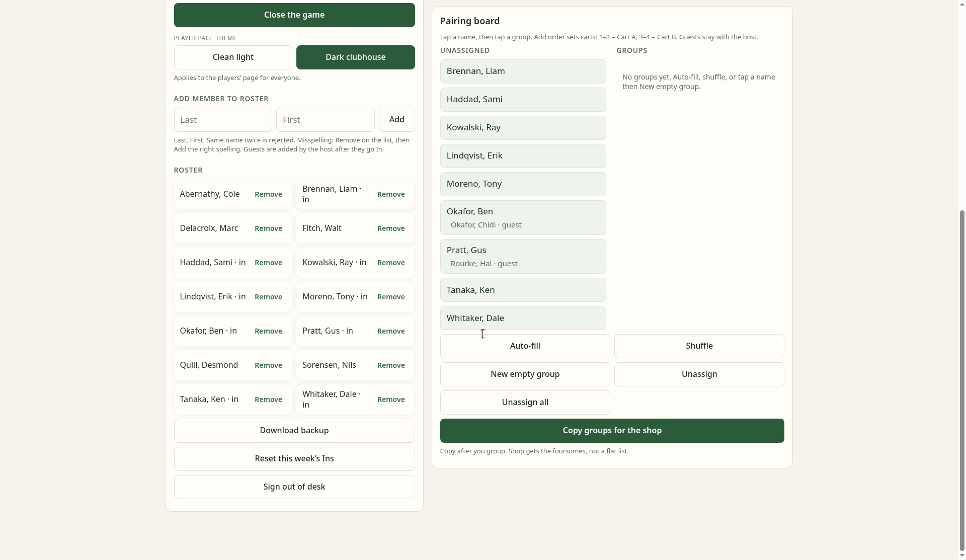Click the Unassign all button
Image resolution: width=966 pixels, height=560 pixels.
525,403
